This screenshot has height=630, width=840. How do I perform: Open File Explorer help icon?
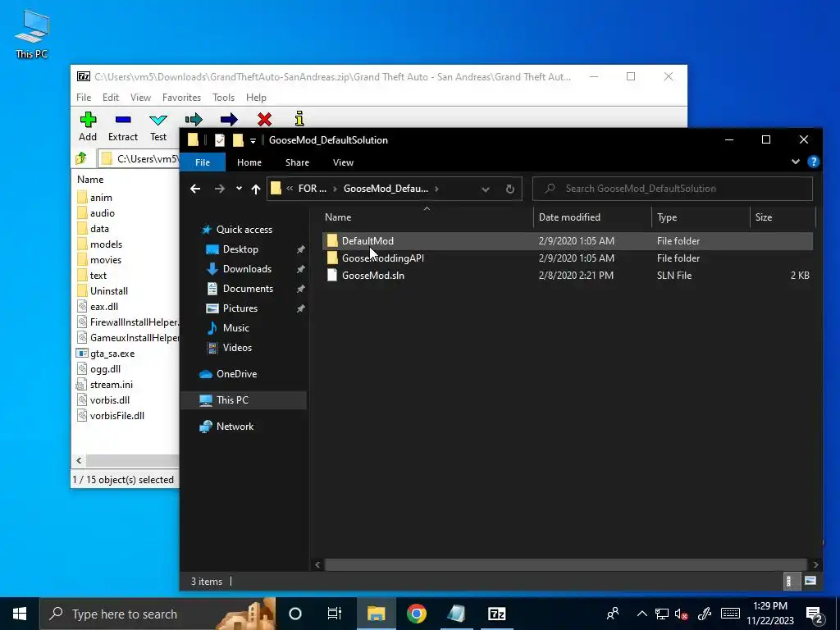[x=813, y=162]
